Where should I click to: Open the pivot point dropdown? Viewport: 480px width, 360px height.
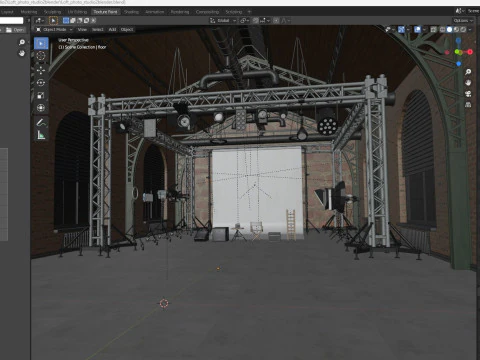tap(244, 21)
